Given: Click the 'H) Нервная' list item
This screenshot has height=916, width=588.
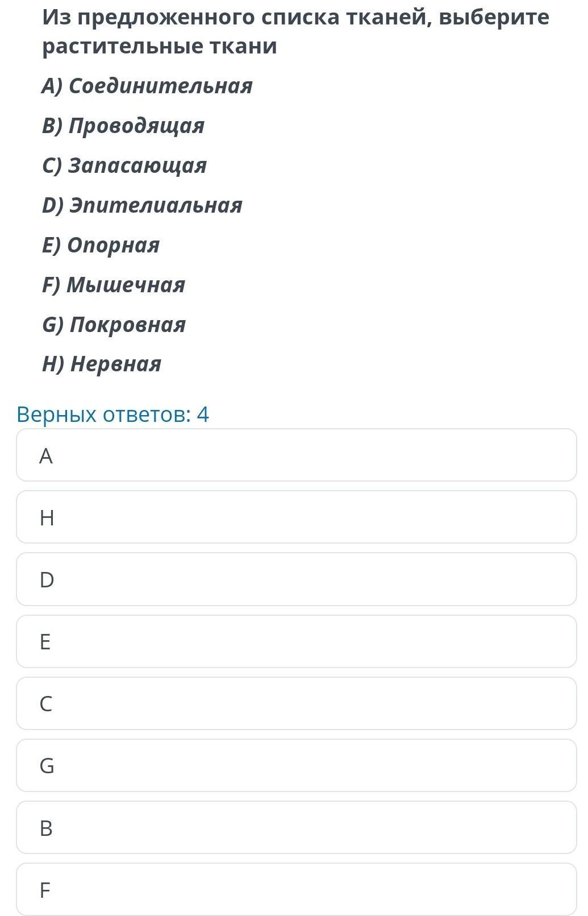Looking at the screenshot, I should [102, 364].
